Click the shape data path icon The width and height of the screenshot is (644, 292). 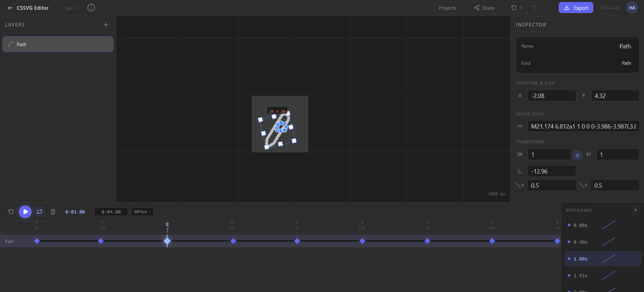click(x=520, y=126)
